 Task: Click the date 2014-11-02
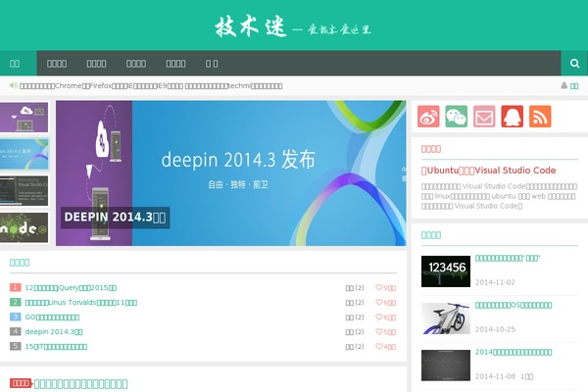495,282
